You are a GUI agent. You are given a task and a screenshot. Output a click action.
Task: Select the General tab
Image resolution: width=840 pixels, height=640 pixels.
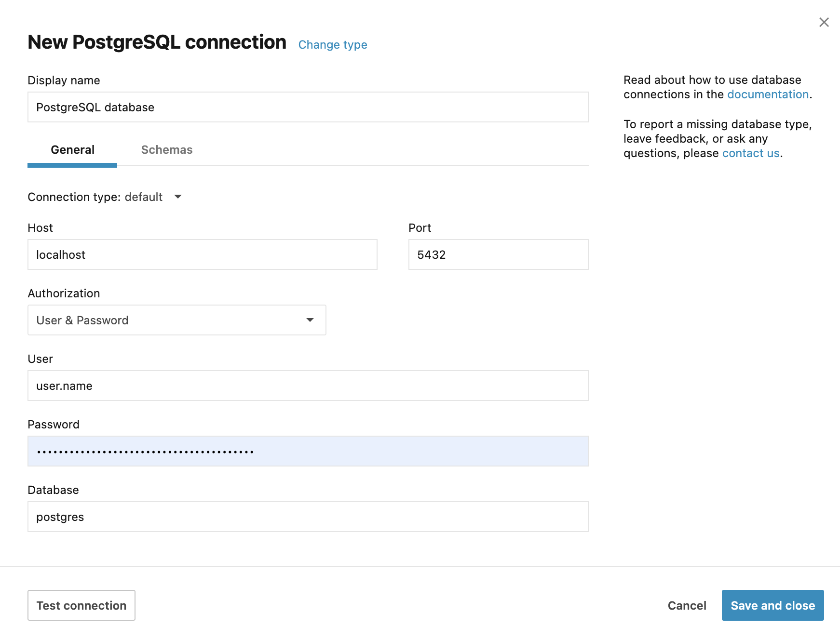(72, 149)
